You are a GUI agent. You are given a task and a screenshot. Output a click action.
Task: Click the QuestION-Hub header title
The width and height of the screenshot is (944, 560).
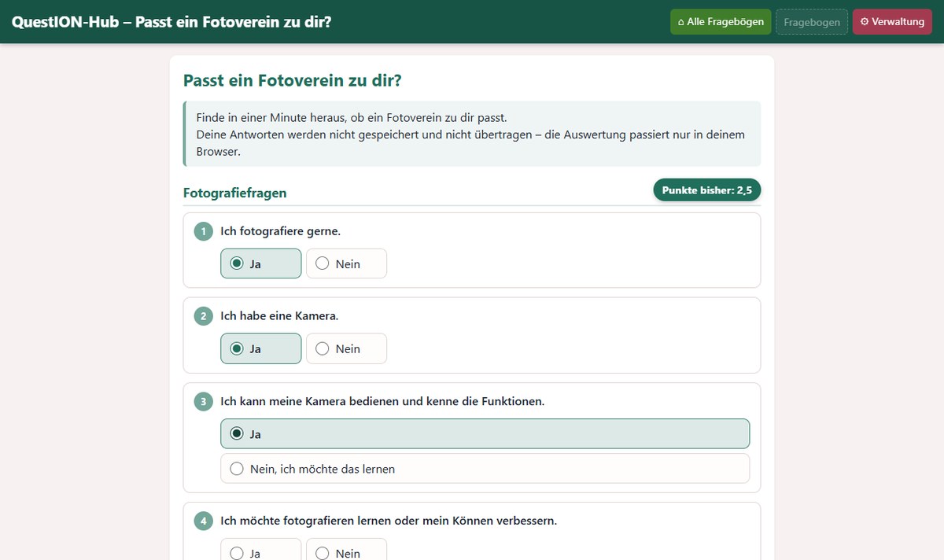click(171, 22)
